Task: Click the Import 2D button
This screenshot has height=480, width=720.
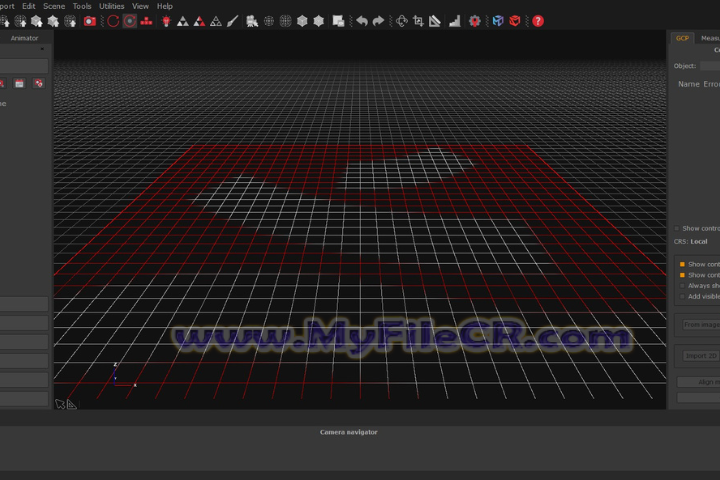Action: point(701,356)
